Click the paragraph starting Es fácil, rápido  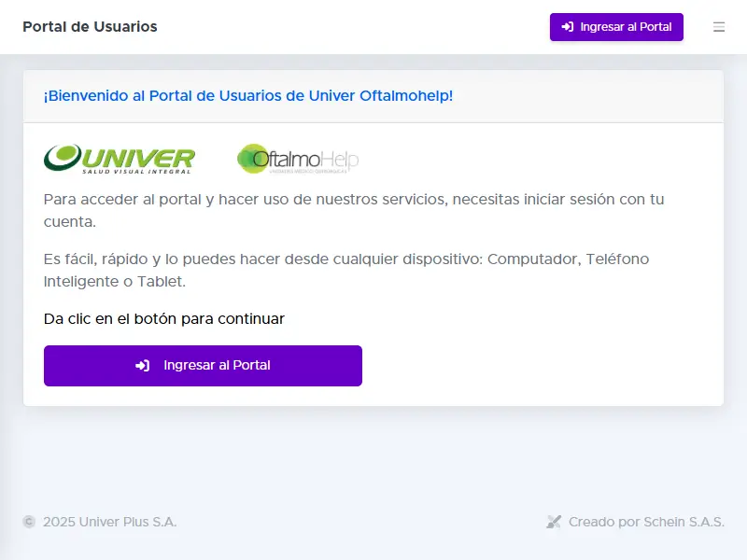click(x=346, y=270)
